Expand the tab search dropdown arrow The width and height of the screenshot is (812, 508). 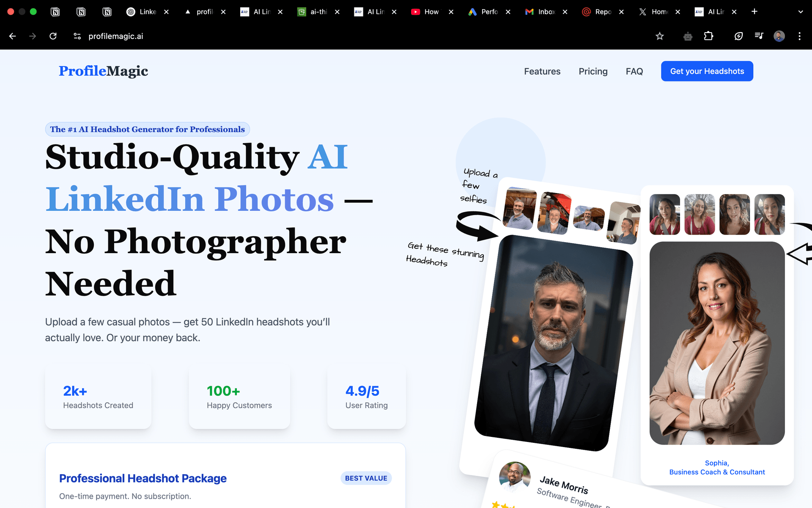click(800, 12)
